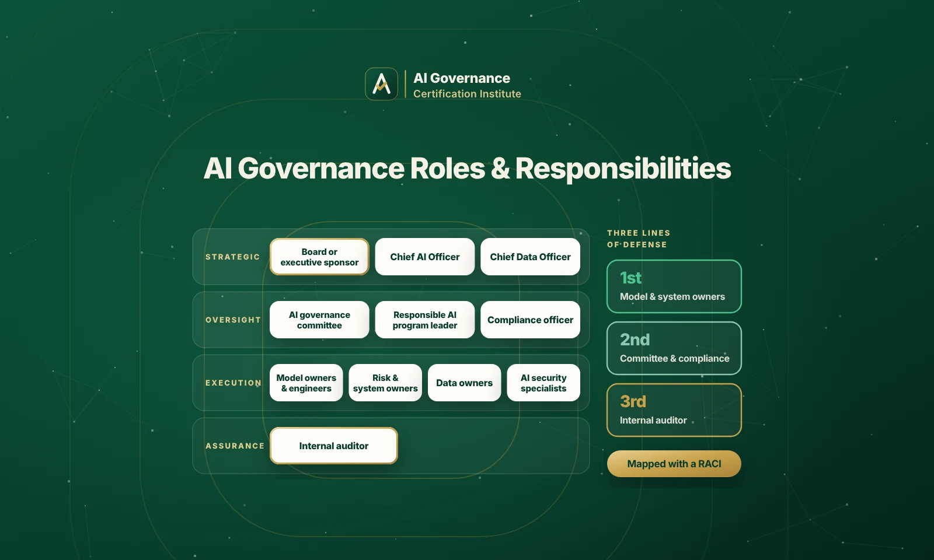Click the Chief Data Officer card

[x=530, y=257]
